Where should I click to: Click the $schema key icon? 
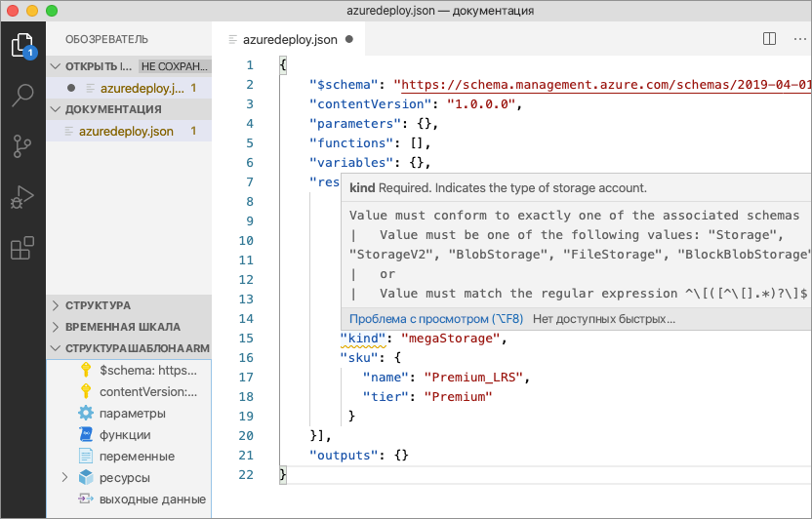pos(86,370)
